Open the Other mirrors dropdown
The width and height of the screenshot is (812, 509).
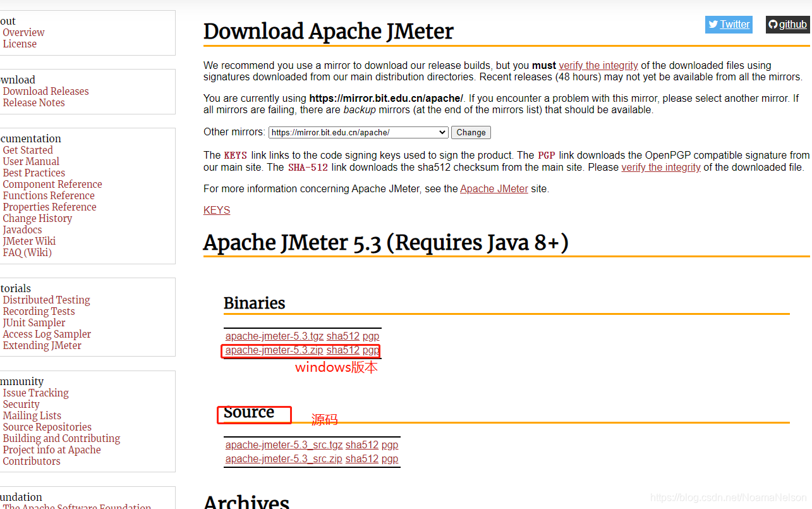coord(358,132)
